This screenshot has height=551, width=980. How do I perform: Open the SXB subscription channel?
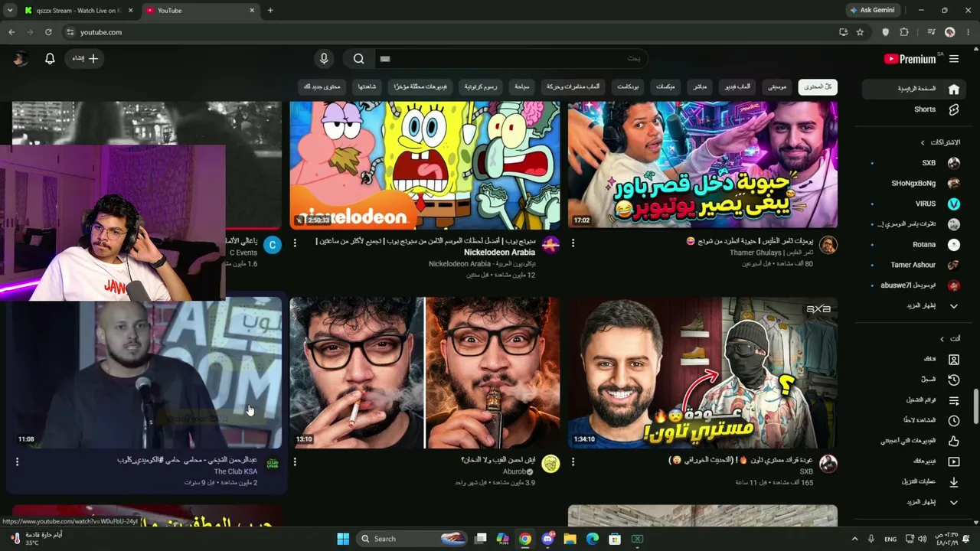(913, 163)
